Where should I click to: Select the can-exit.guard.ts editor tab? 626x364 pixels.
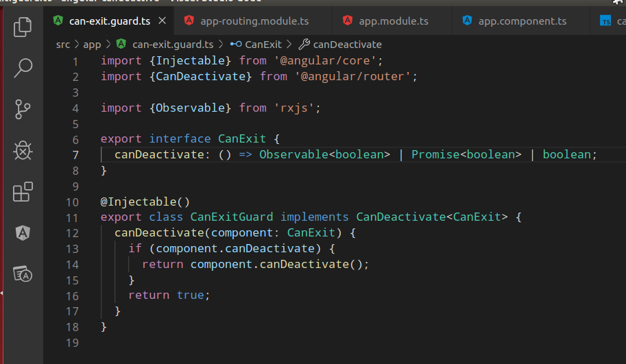click(x=108, y=21)
